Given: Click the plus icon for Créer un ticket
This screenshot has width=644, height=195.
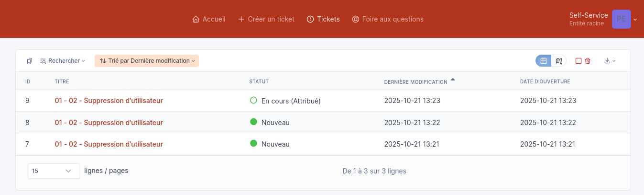Looking at the screenshot, I should 241,20.
